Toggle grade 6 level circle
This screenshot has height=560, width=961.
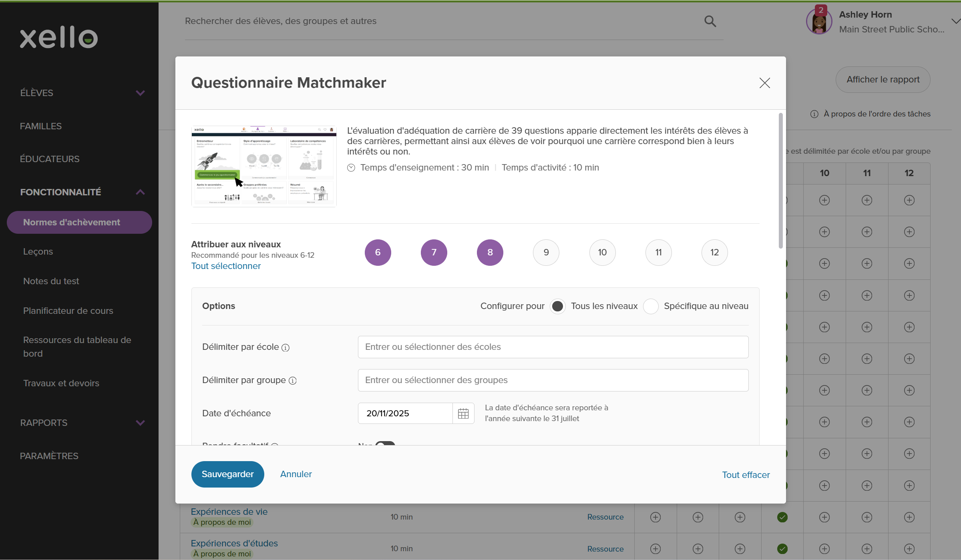coord(378,253)
